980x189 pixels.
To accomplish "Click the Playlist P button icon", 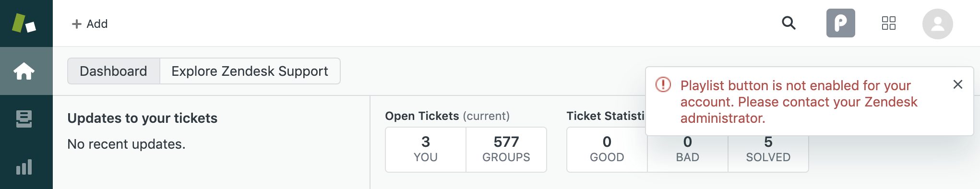I will point(840,23).
